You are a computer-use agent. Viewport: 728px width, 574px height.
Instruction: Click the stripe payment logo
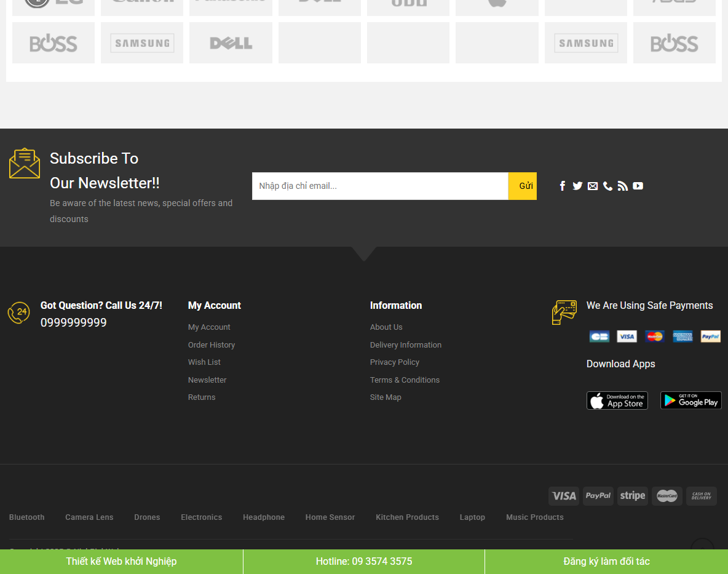[632, 496]
